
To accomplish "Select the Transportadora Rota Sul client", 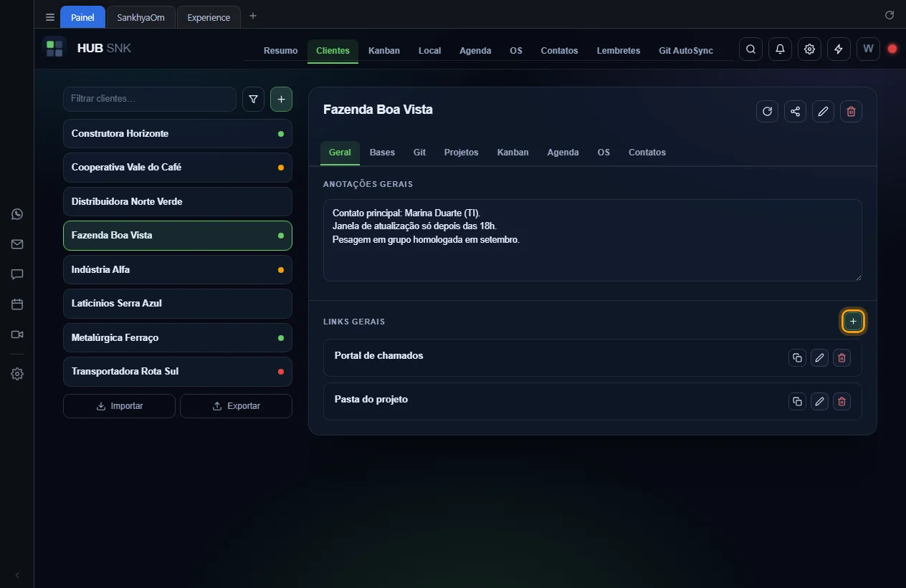I will pos(178,372).
